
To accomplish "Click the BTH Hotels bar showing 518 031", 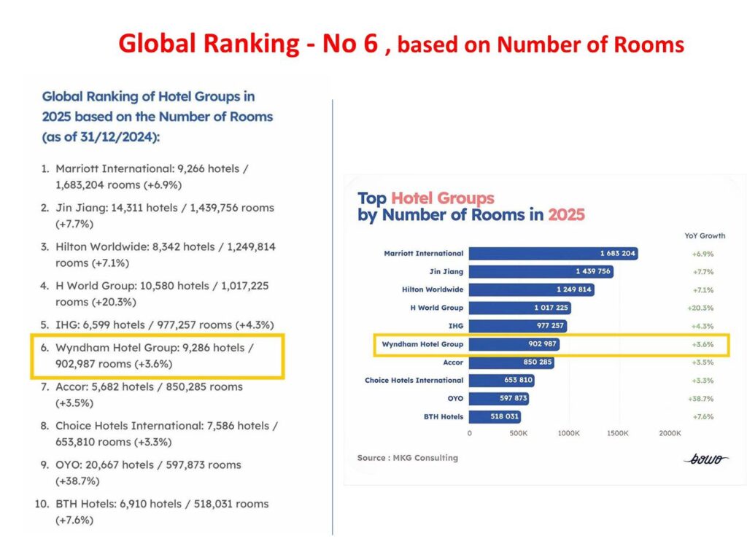I will [495, 417].
